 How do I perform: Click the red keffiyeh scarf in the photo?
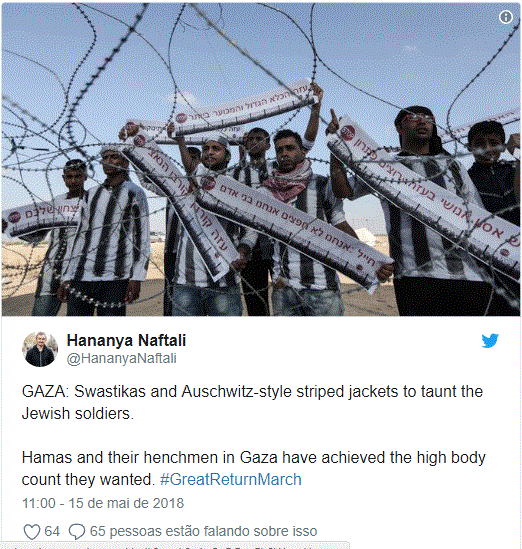click(x=289, y=180)
